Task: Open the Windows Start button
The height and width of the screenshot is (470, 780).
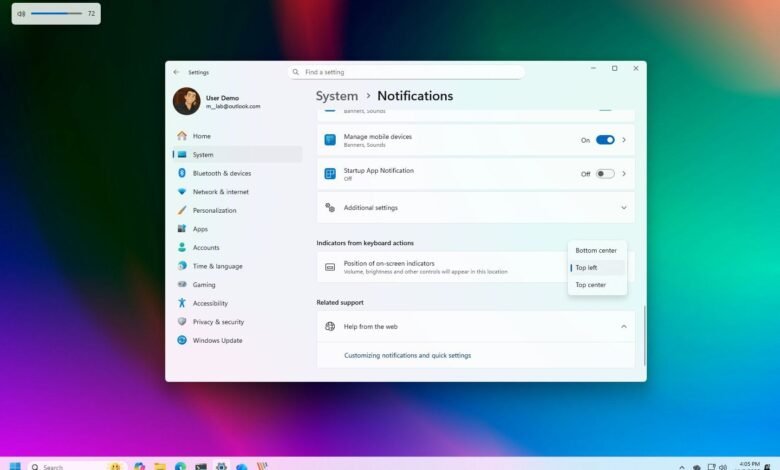Action: [x=15, y=467]
